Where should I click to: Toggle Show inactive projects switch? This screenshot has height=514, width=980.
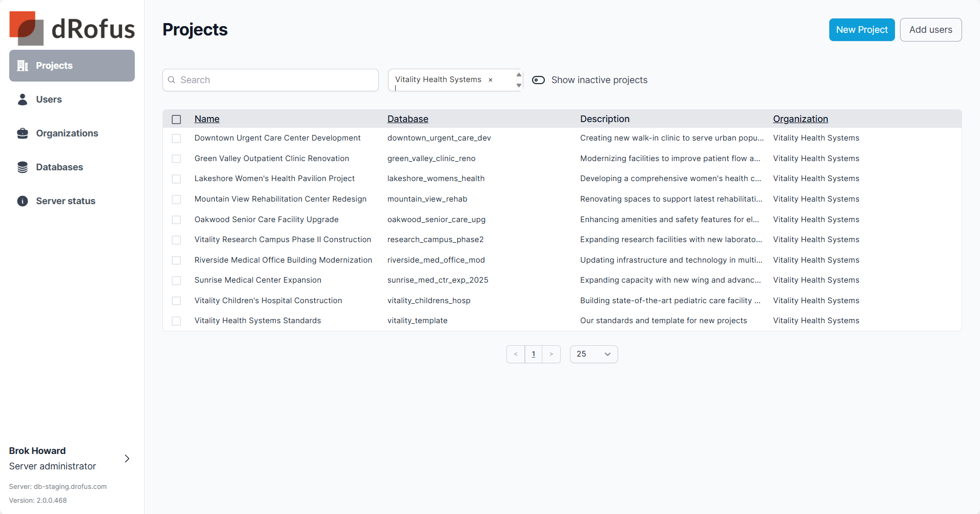(x=538, y=80)
